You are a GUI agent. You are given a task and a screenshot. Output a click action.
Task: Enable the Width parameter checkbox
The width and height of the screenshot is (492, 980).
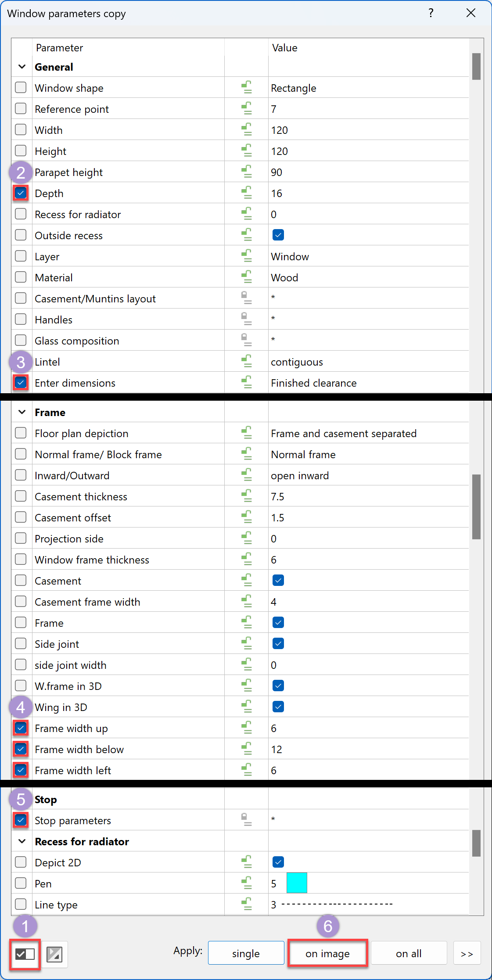click(21, 130)
